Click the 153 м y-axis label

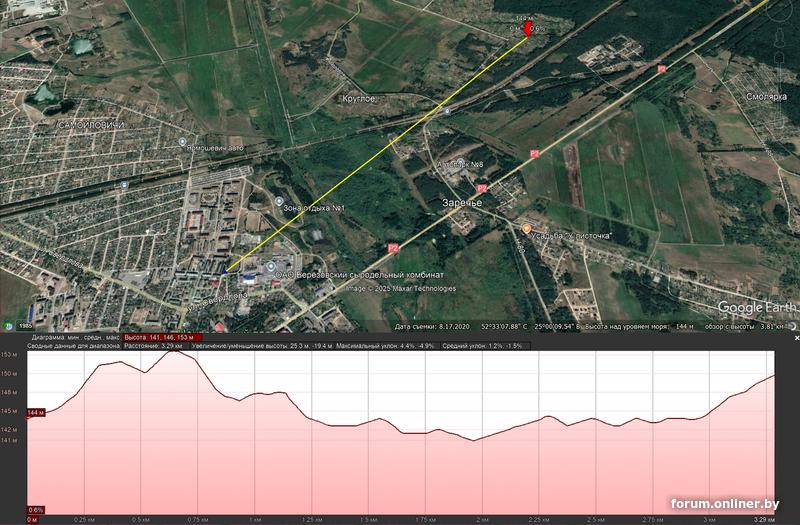click(8, 354)
